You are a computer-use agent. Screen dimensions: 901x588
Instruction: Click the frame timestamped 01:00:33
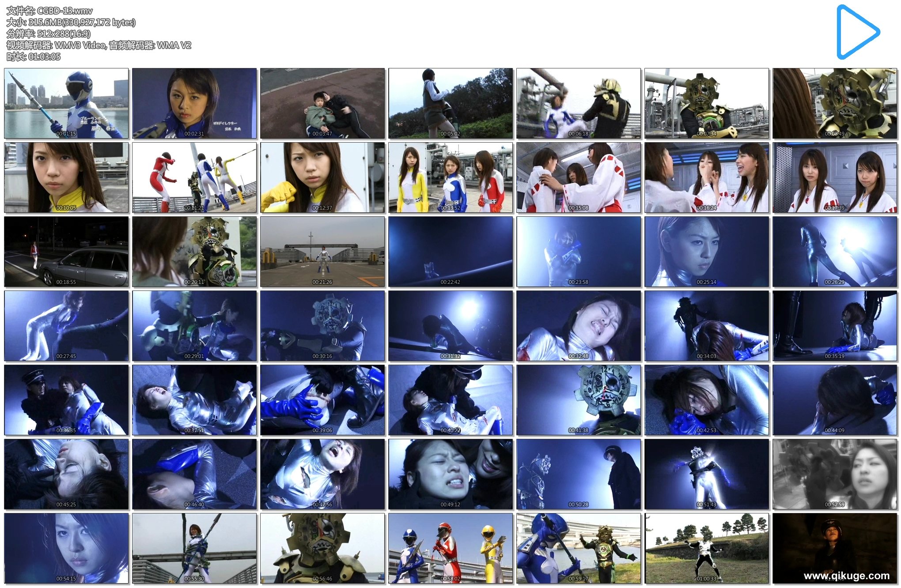coord(707,548)
